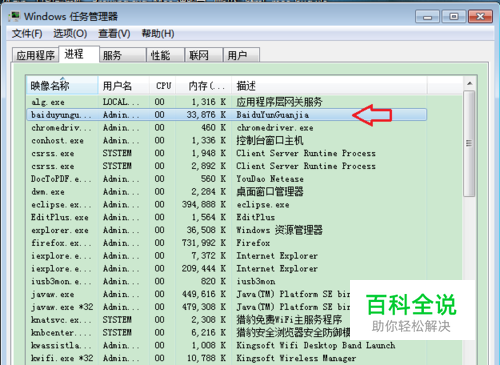Sort processes by CPU column header
This screenshot has width=500, height=365.
(163, 86)
